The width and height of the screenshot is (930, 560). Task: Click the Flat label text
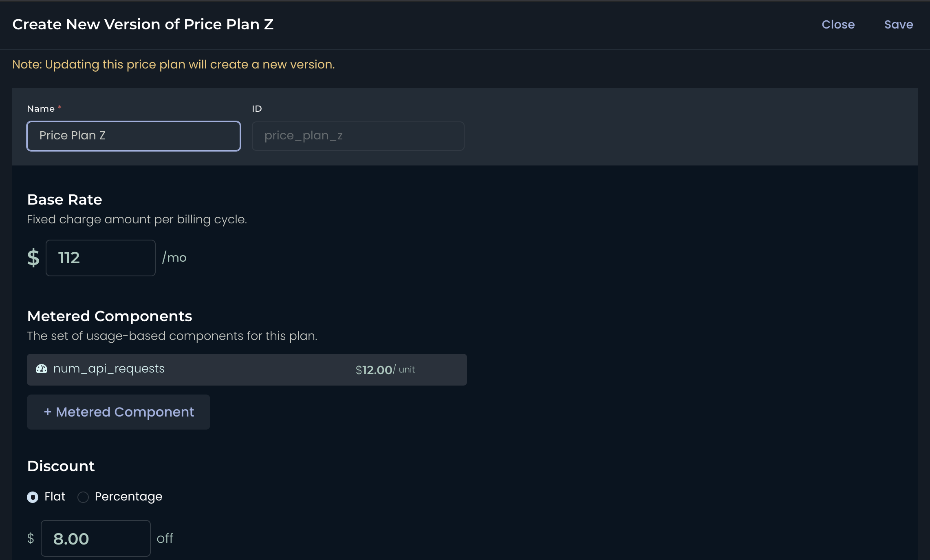tap(55, 496)
